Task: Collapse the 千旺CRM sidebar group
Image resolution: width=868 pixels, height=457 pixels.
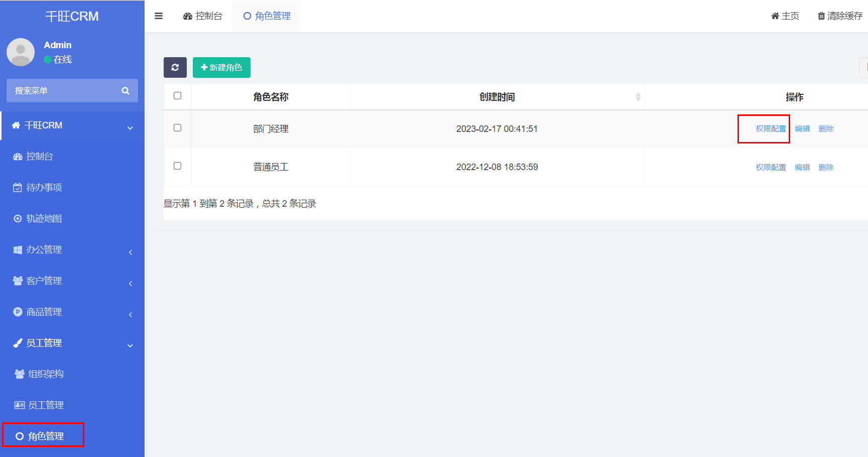Action: [72, 125]
